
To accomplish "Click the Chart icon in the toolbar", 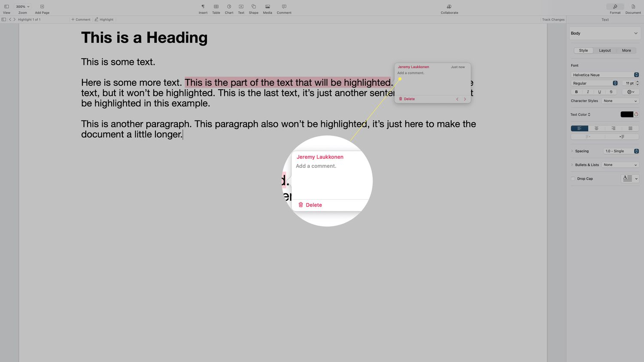I will tap(229, 7).
